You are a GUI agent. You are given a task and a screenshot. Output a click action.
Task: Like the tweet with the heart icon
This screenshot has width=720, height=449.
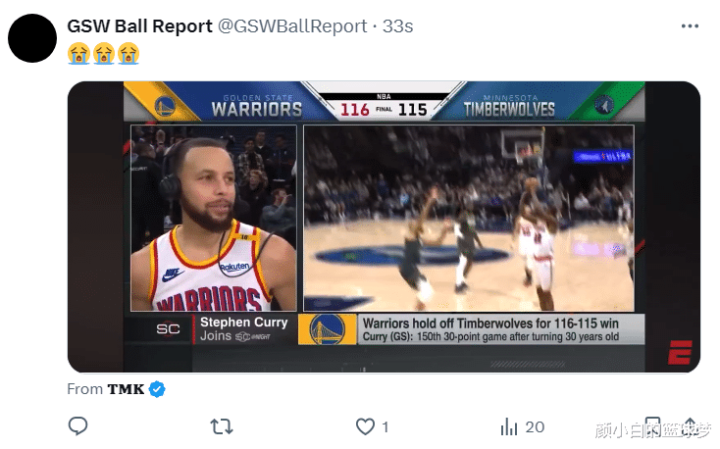tap(365, 427)
